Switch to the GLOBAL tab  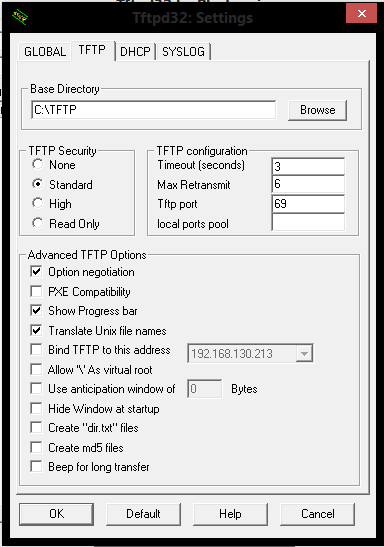(45, 52)
